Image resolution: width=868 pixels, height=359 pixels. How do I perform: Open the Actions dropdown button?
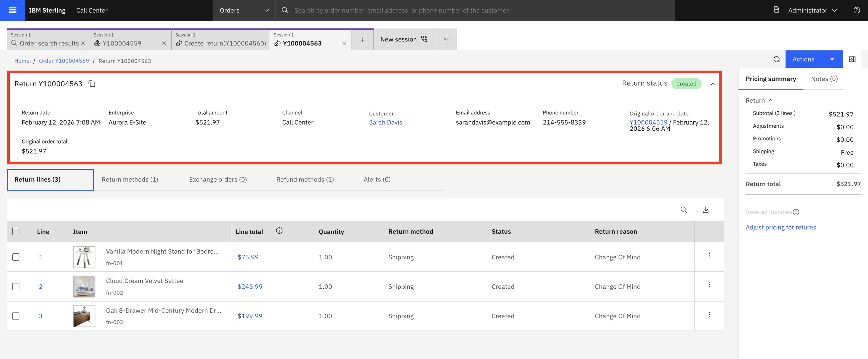[814, 59]
